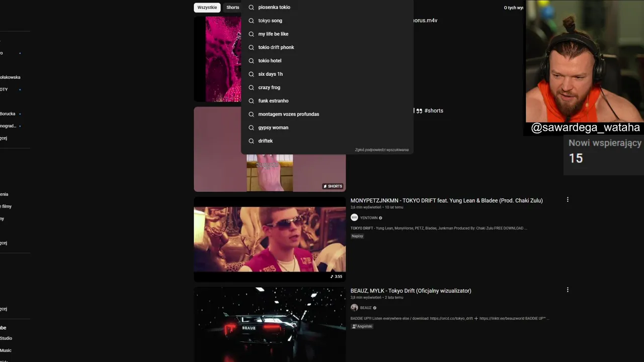Click the magnifier icon next to 'tokyo song'
Image resolution: width=644 pixels, height=362 pixels.
click(251, 21)
